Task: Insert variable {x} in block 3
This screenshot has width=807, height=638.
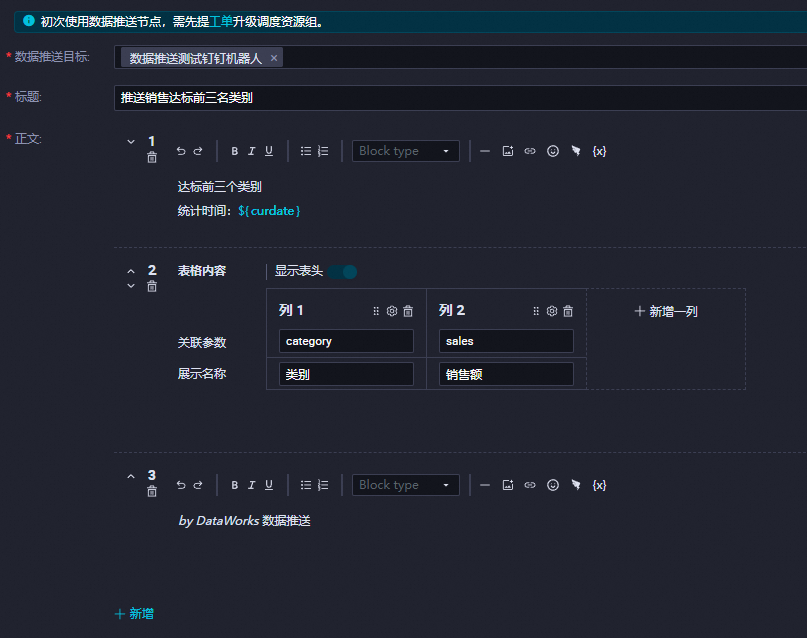Action: point(599,485)
